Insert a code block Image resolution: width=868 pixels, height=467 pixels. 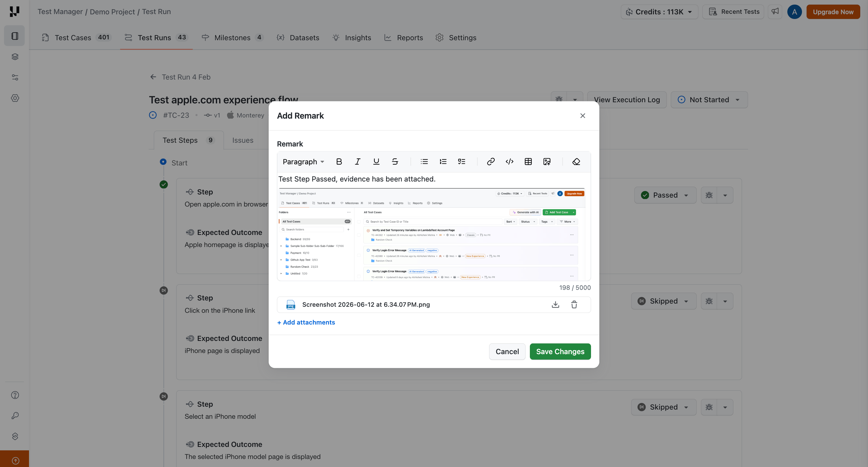click(509, 161)
